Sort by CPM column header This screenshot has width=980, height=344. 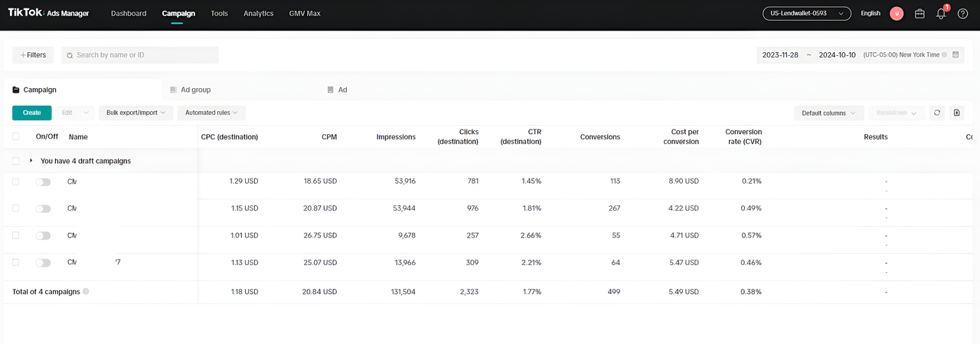point(329,137)
